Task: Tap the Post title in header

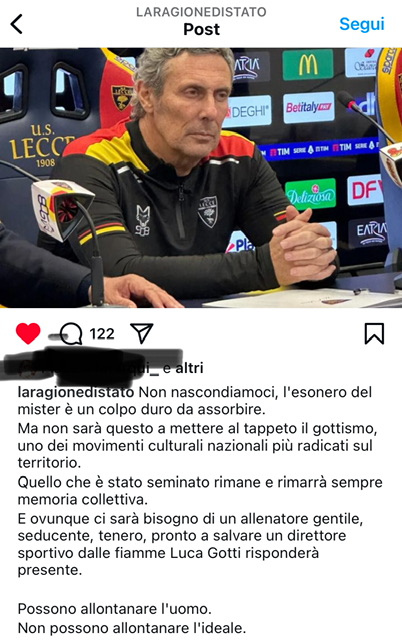Action: coord(201,29)
